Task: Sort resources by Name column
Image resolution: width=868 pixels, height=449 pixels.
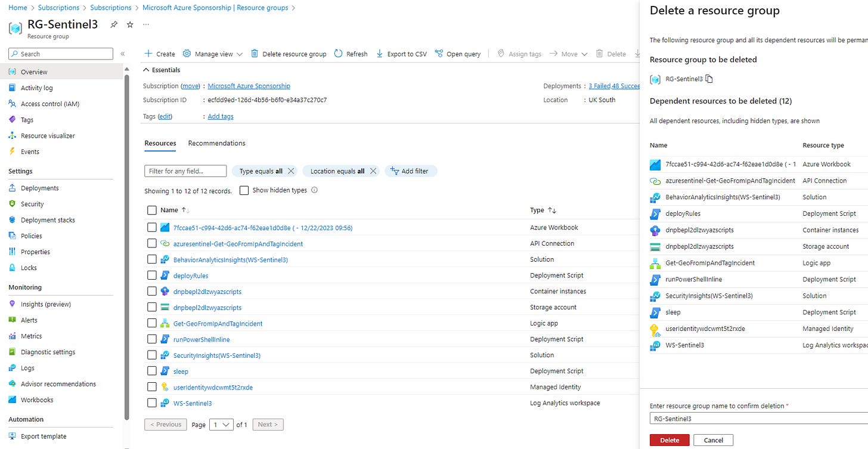Action: [x=175, y=210]
